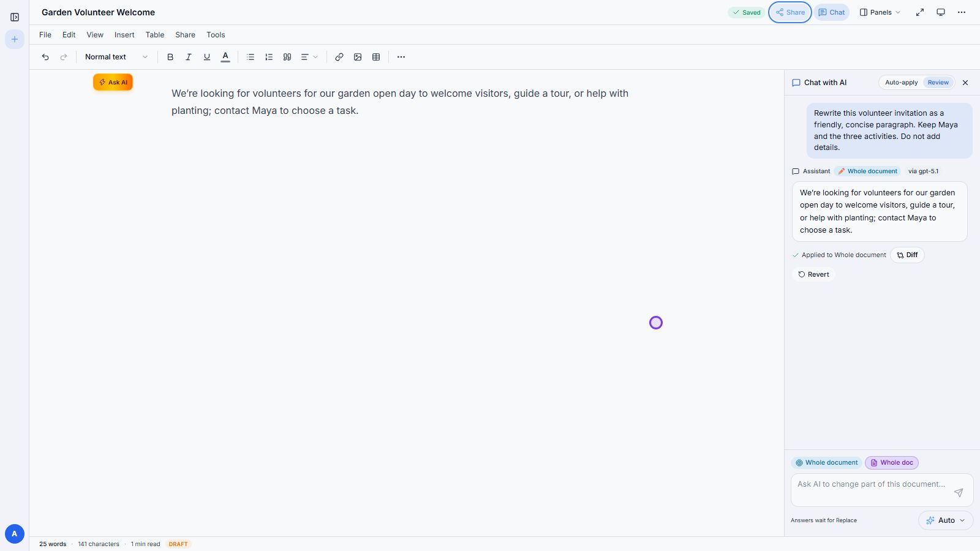
Task: Click the purple Whole doc chip
Action: pyautogui.click(x=892, y=463)
